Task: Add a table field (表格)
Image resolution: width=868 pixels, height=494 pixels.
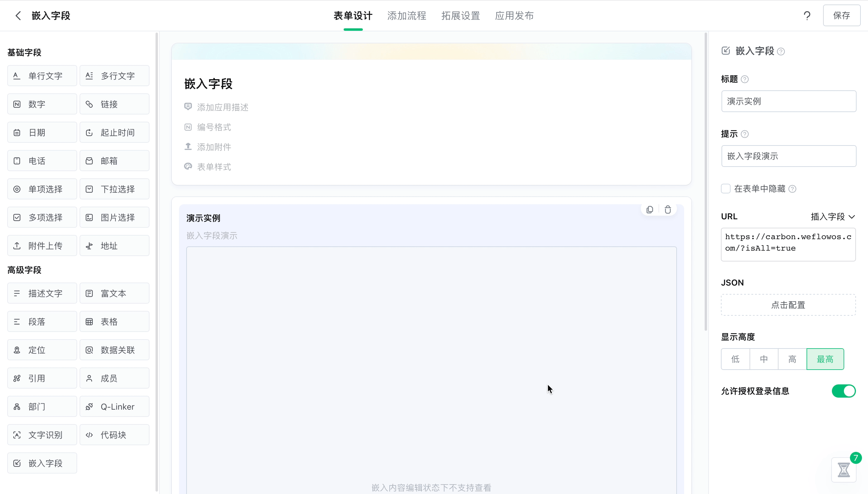Action: click(115, 322)
